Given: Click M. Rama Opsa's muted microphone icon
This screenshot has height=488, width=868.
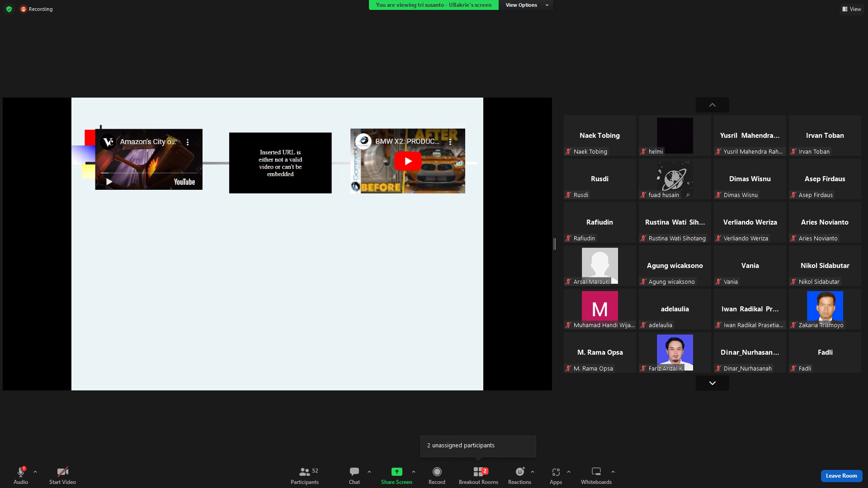Looking at the screenshot, I should pyautogui.click(x=568, y=368).
